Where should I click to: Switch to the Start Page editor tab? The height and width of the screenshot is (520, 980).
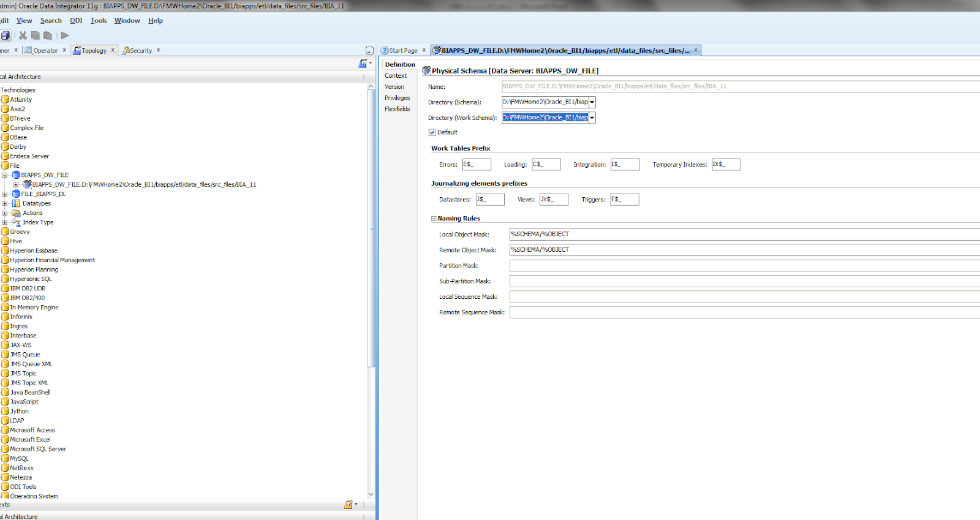pos(403,51)
